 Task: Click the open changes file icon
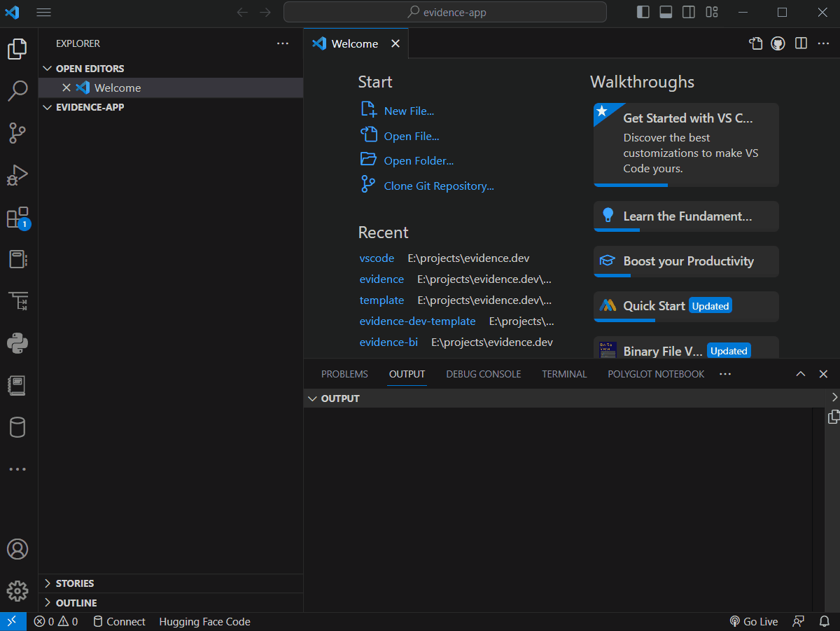[755, 43]
